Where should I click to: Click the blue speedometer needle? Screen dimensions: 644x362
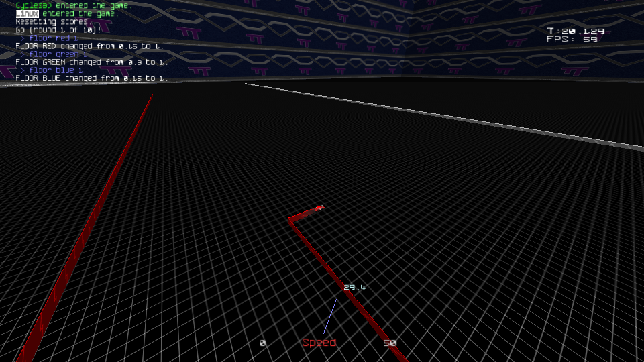330,316
